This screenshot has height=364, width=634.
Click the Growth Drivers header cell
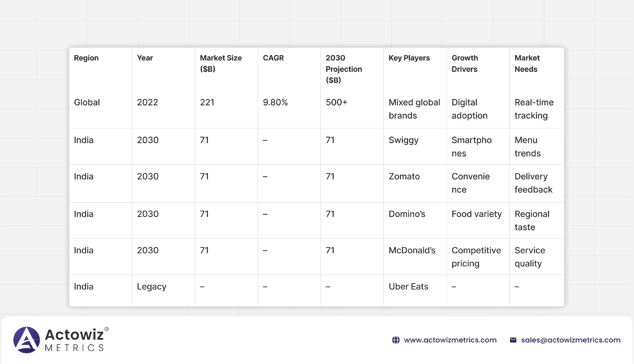tap(465, 64)
